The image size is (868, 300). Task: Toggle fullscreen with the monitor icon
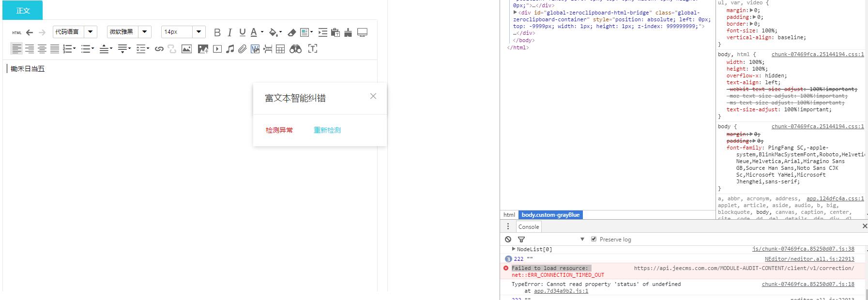coord(362,32)
